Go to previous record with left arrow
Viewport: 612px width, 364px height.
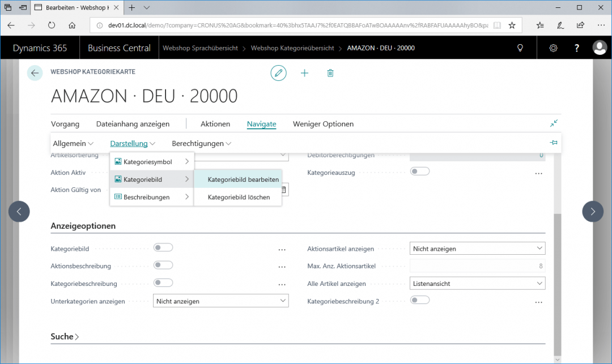click(x=19, y=211)
